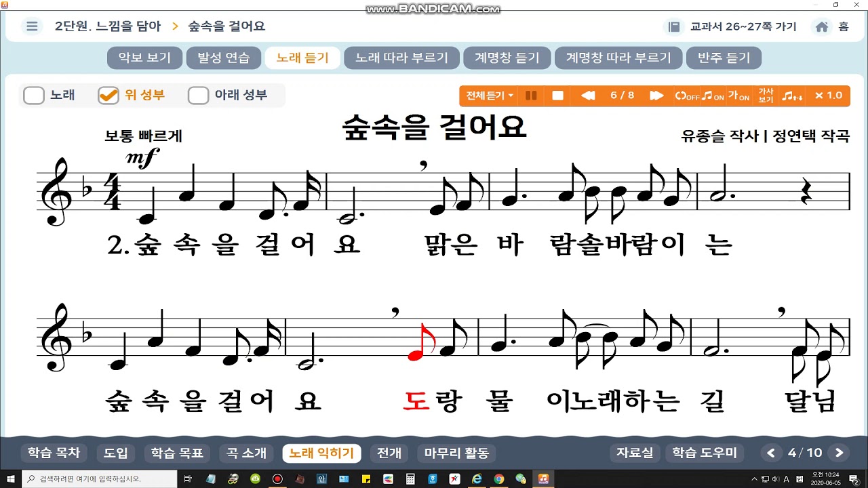Open the 노래 따라 부르기 tab
Screen dimensions: 868x488
401,58
